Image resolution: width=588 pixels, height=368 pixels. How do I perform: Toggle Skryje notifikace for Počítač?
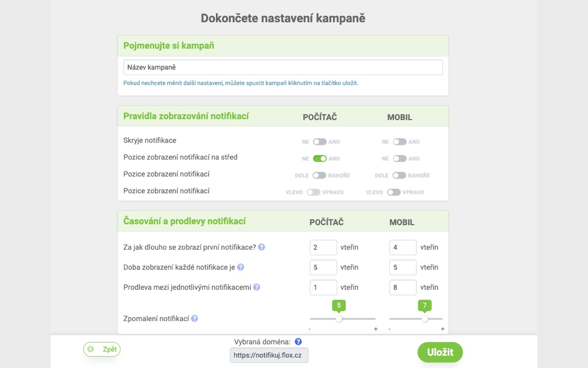[x=320, y=142]
